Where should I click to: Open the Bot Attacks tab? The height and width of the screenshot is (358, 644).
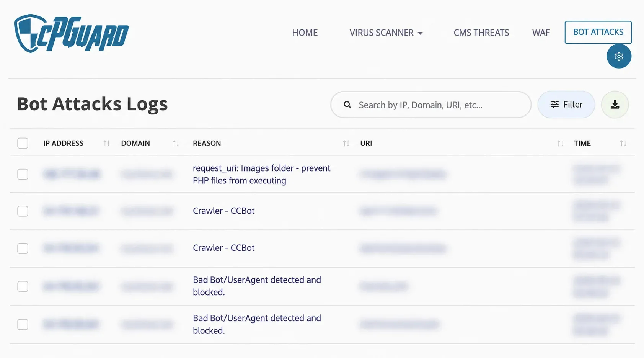point(598,32)
